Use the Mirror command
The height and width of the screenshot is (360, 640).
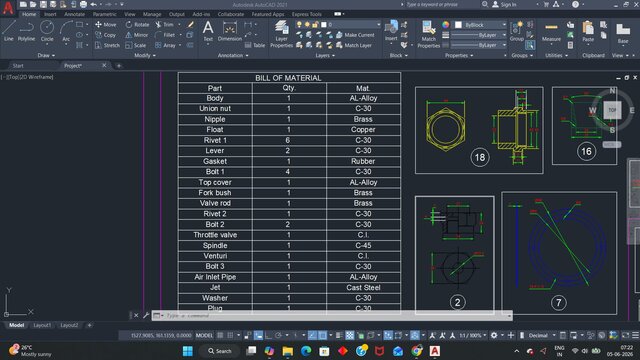click(136, 35)
